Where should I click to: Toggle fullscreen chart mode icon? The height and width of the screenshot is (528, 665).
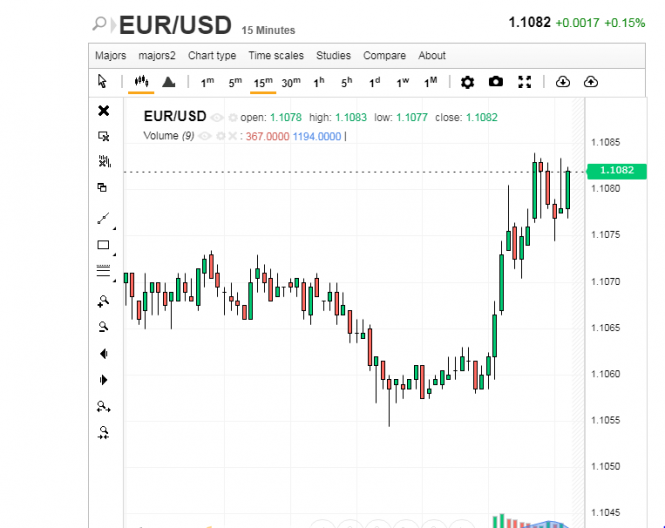tap(525, 82)
